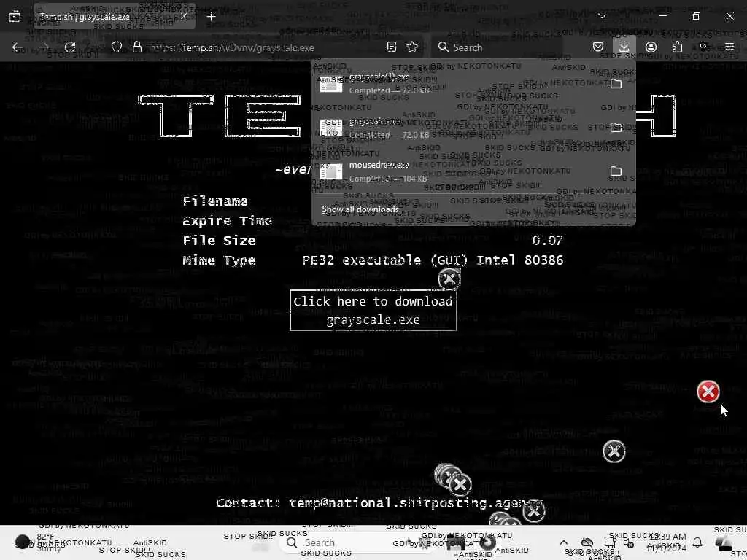The image size is (747, 560).
Task: Open Firefox View
Action: [x=15, y=17]
